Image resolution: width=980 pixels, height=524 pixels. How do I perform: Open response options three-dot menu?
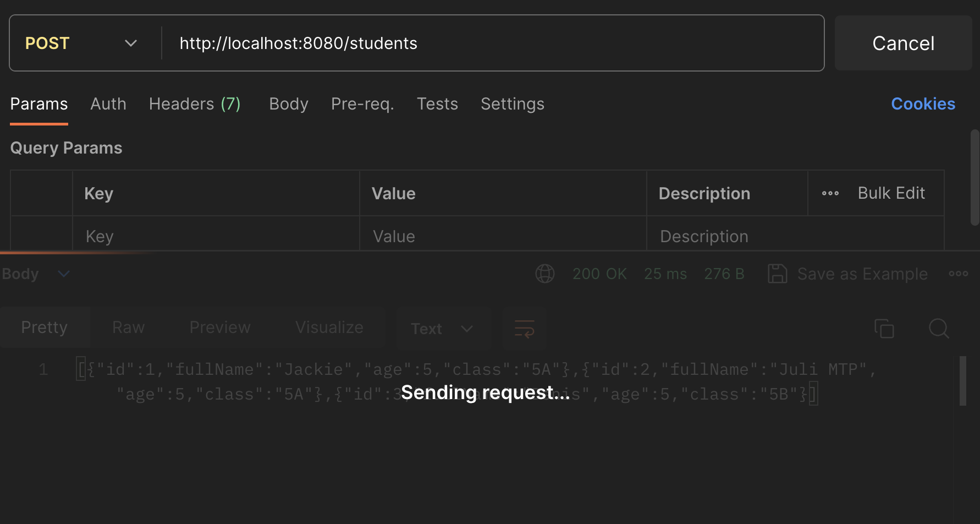point(958,274)
